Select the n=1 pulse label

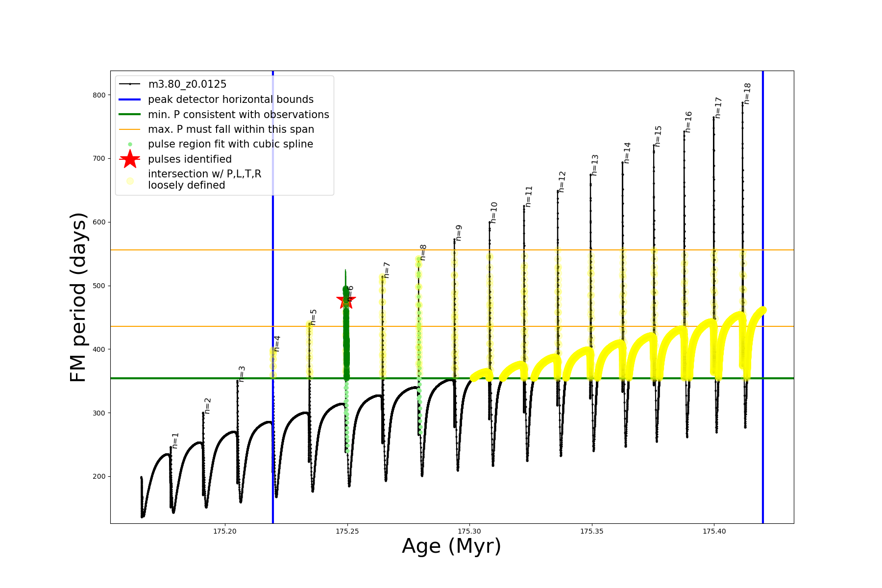point(175,441)
